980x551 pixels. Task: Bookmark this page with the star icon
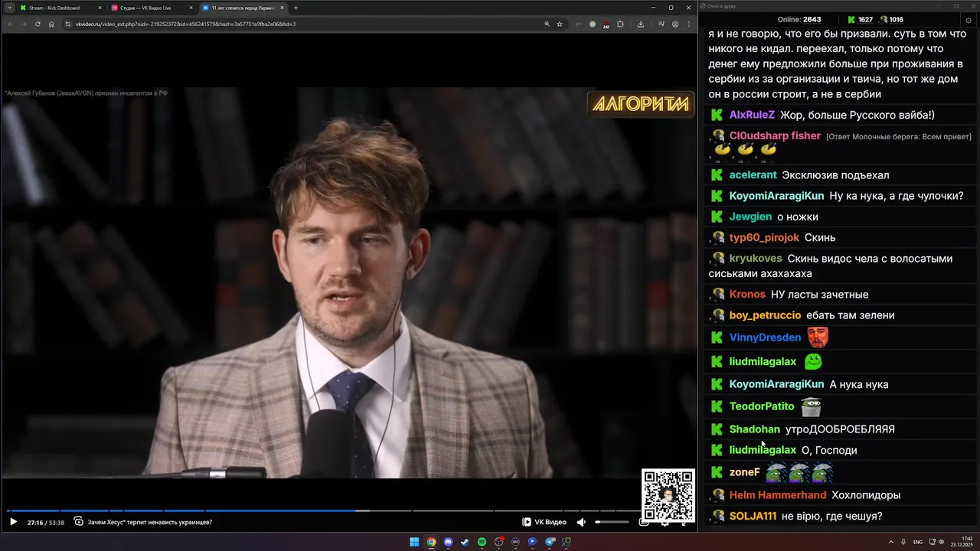(560, 24)
